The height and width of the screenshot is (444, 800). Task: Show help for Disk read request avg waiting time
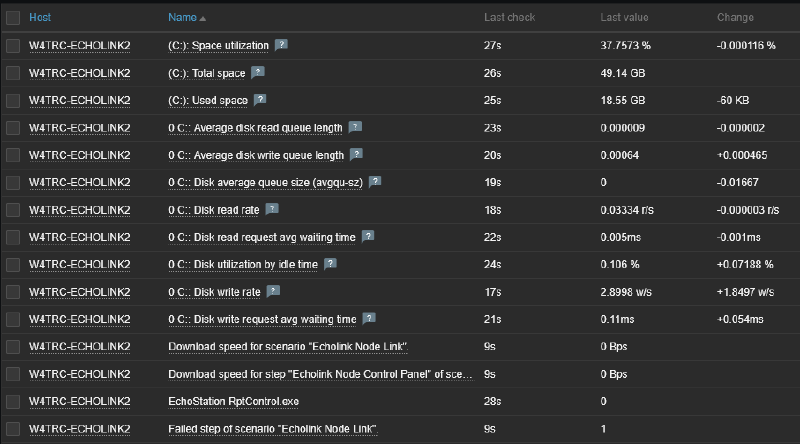coord(368,236)
